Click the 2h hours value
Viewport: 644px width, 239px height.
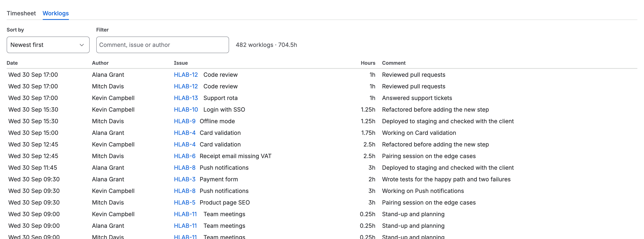(372, 179)
